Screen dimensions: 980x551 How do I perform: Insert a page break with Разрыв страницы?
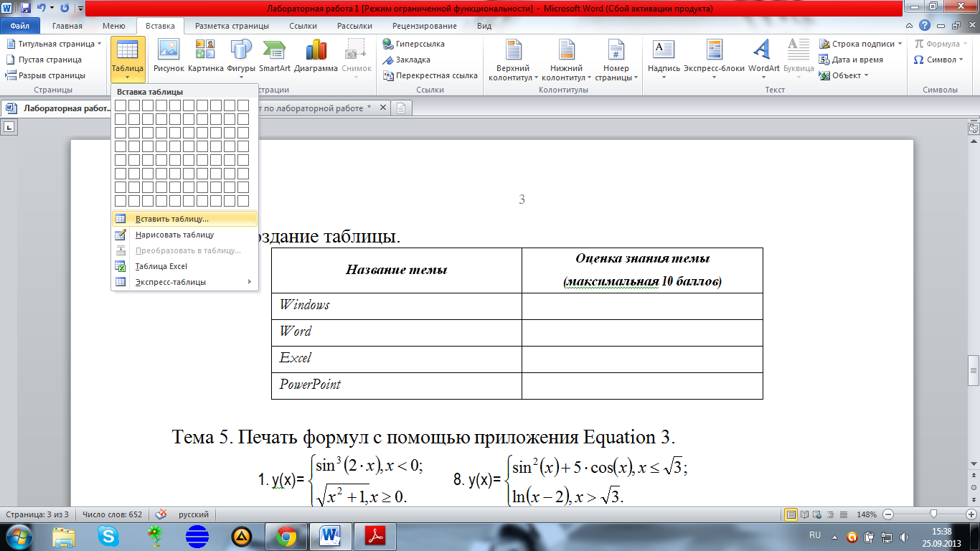point(46,75)
